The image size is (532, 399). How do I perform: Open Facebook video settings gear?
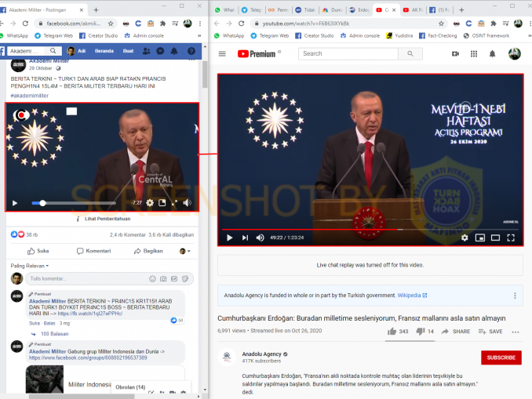click(150, 203)
